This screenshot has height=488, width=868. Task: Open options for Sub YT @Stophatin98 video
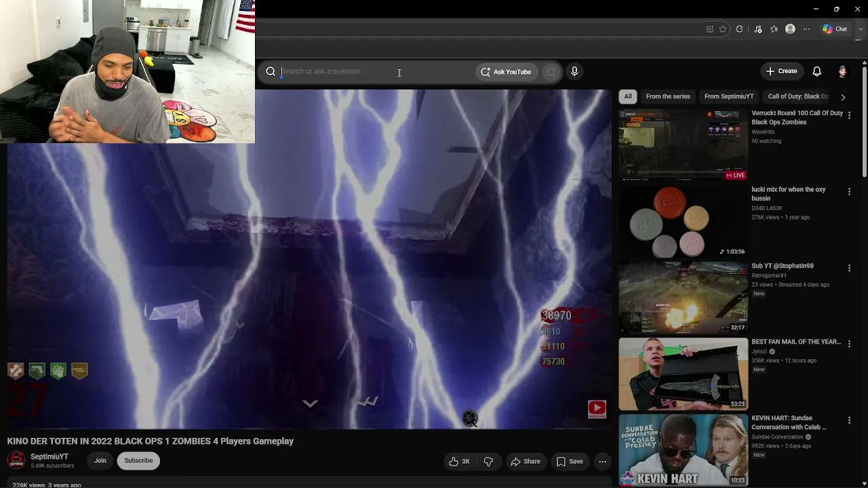click(849, 268)
